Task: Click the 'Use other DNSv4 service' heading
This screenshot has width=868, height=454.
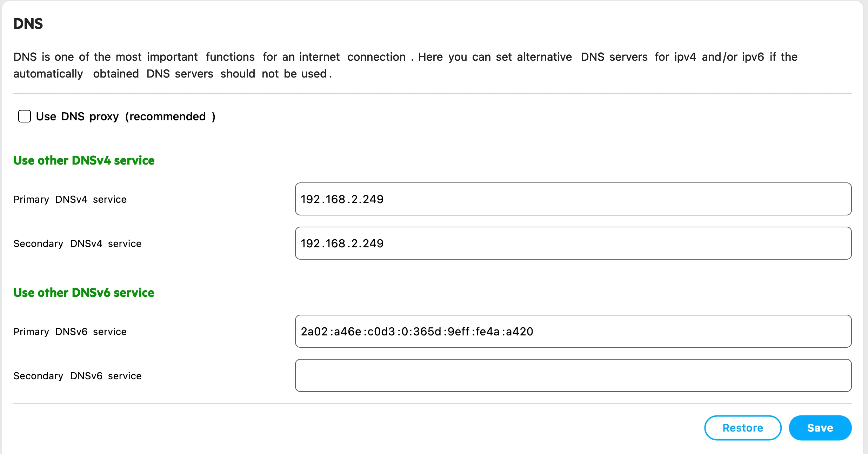Action: click(84, 160)
